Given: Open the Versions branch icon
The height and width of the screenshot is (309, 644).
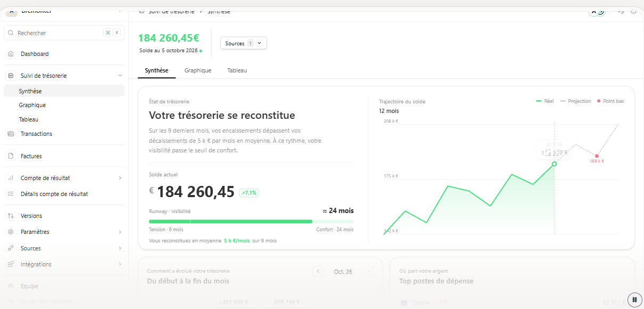Looking at the screenshot, I should (x=11, y=216).
